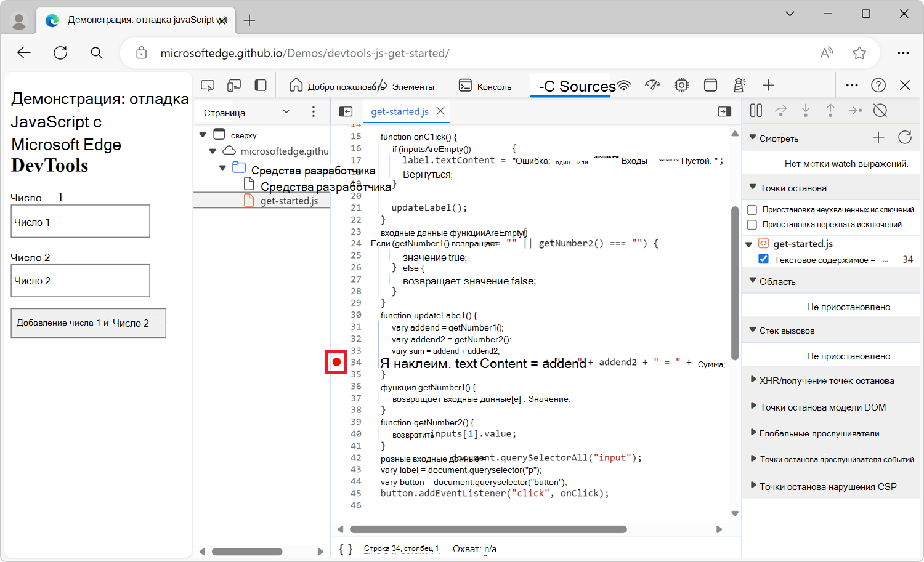The image size is (924, 562).
Task: Expand XHR/fetch Breakpoints section
Action: (x=753, y=379)
